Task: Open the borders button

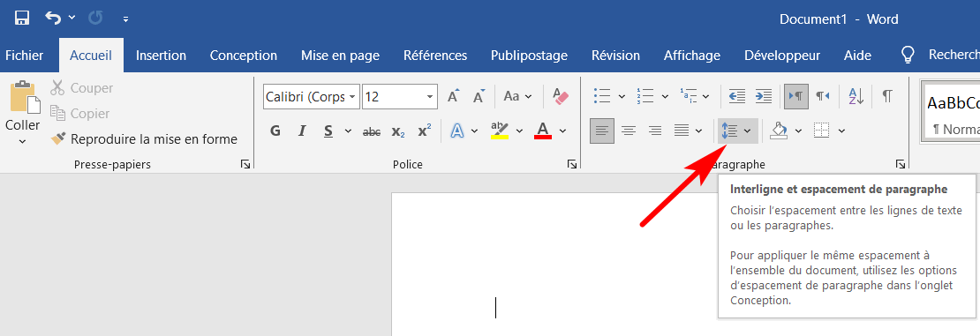Action: point(822,131)
